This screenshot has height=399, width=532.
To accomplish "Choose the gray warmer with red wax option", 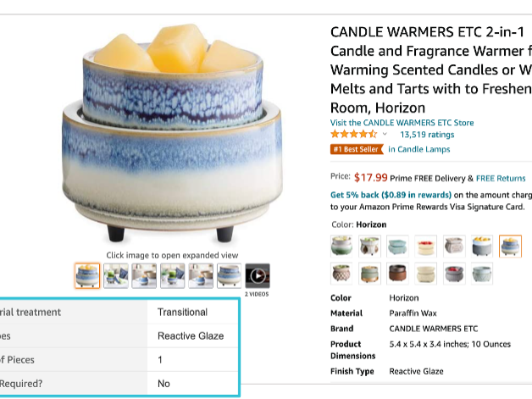I will [x=454, y=273].
